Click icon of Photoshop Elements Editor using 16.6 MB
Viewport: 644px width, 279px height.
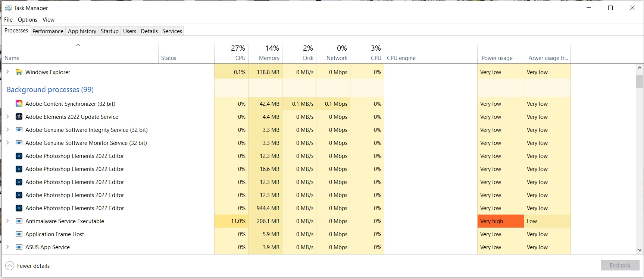[x=19, y=169]
